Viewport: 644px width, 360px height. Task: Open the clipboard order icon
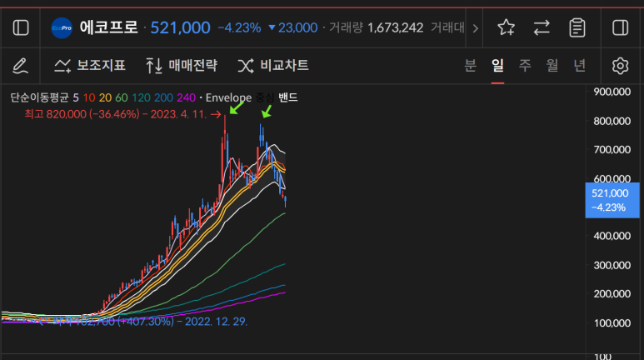click(577, 28)
